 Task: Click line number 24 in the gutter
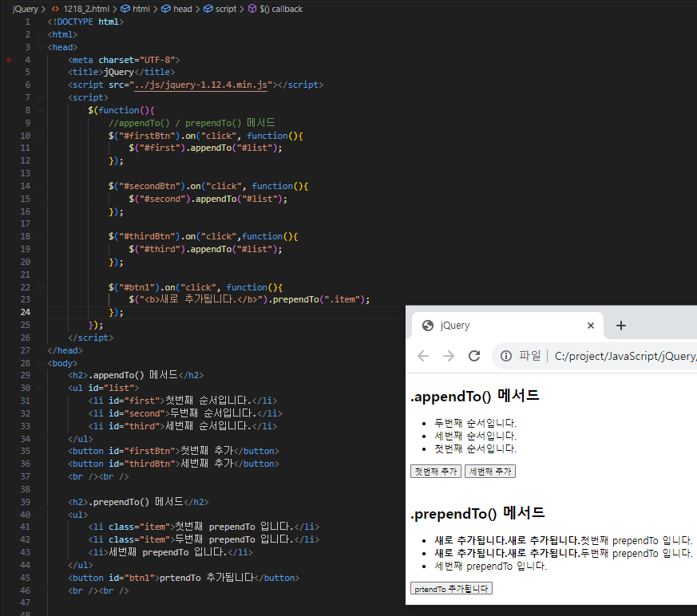(x=26, y=312)
